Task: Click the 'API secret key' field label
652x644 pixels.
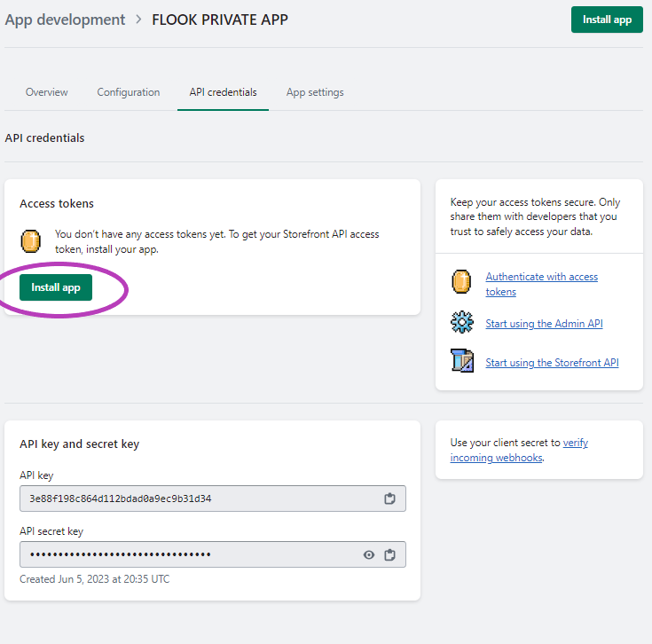Action: 51,531
